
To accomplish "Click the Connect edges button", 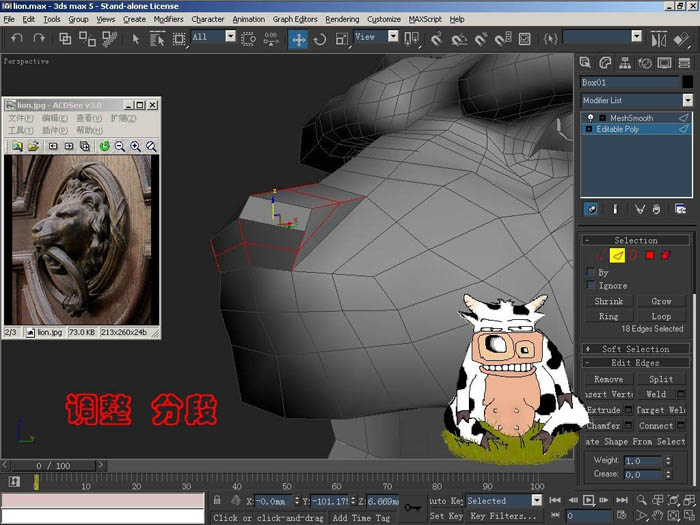I will (656, 426).
